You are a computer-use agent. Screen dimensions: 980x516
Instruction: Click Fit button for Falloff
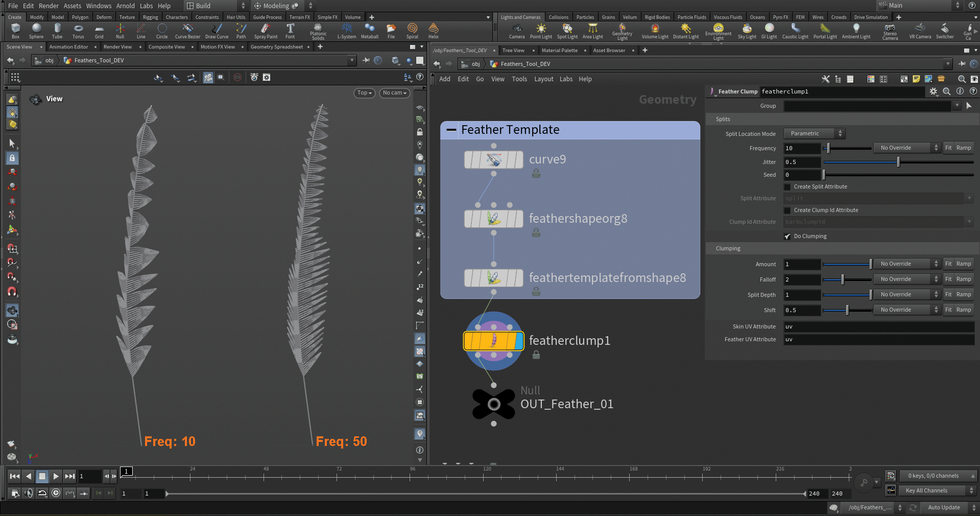point(948,279)
